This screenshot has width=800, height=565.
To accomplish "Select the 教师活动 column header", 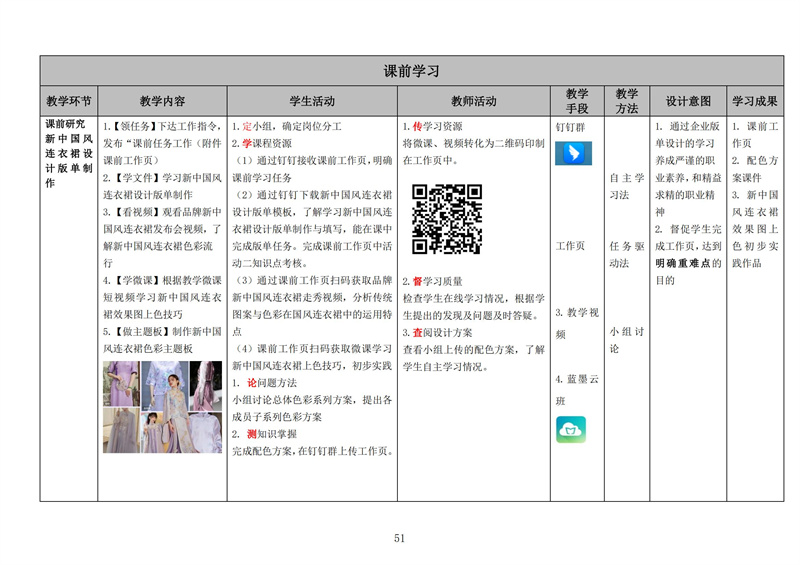I will pos(473,101).
